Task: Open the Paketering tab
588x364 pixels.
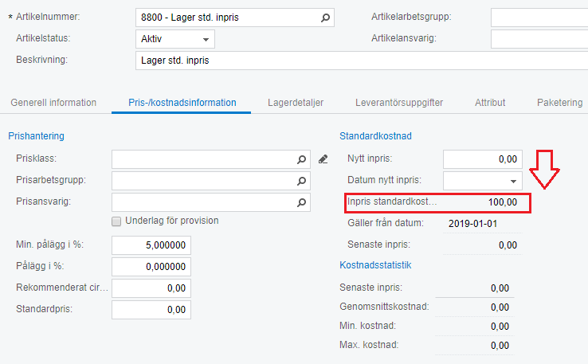Action: tap(559, 103)
